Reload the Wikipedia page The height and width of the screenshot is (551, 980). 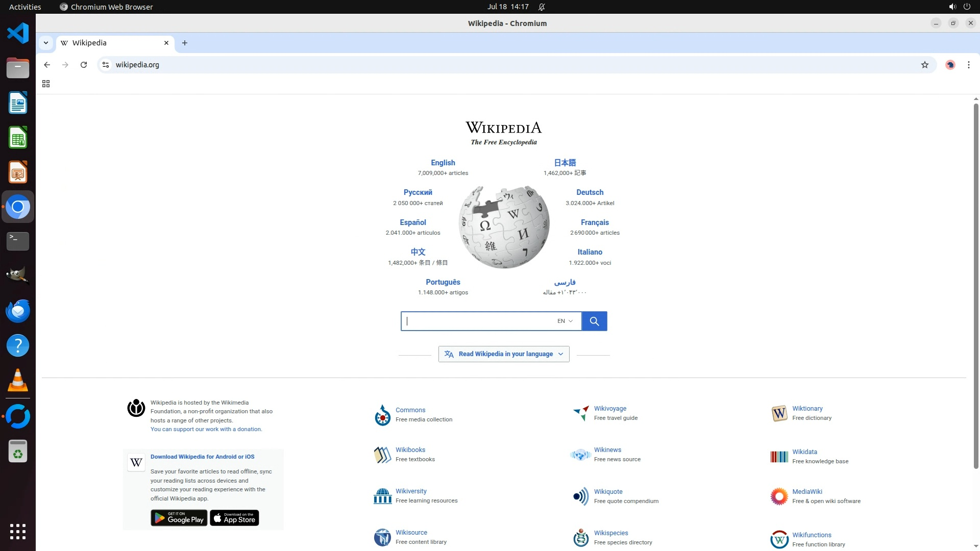click(84, 65)
